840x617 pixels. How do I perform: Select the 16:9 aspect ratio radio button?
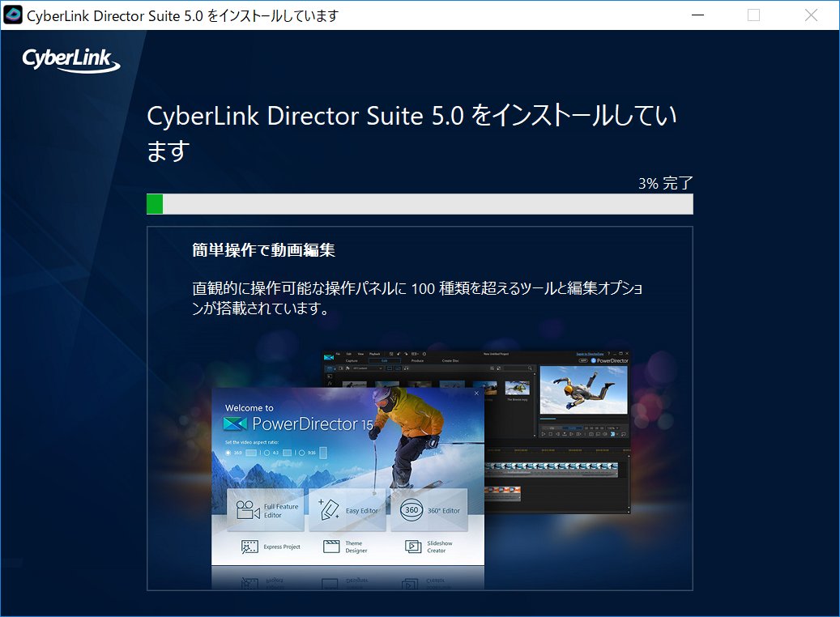[228, 453]
